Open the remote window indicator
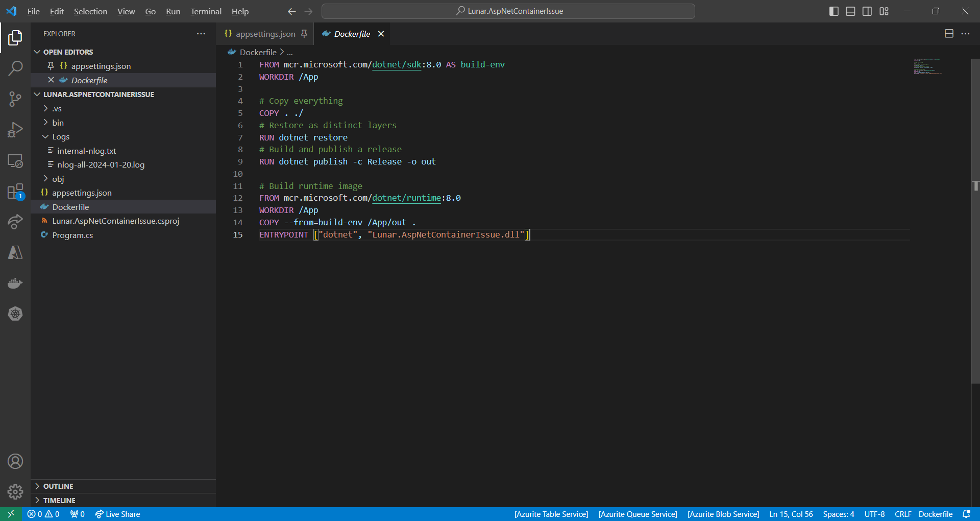 [11, 514]
